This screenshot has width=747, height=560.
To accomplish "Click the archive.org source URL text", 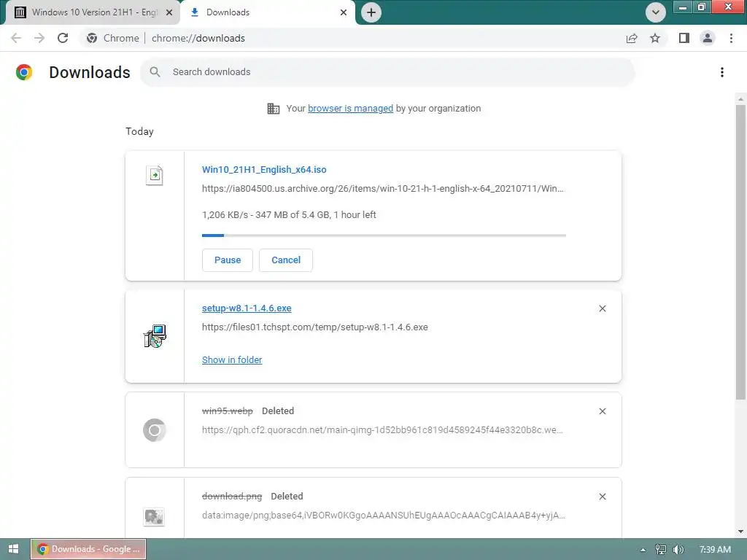I will [x=382, y=189].
